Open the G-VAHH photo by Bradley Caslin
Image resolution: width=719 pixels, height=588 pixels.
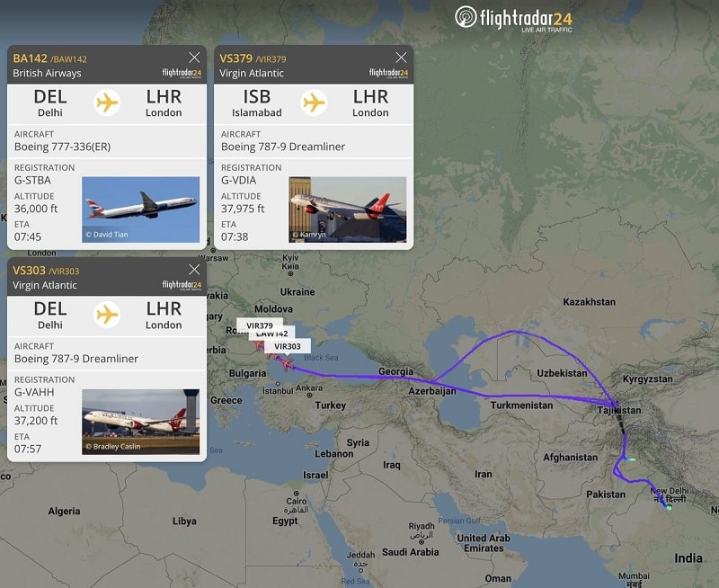tap(141, 422)
